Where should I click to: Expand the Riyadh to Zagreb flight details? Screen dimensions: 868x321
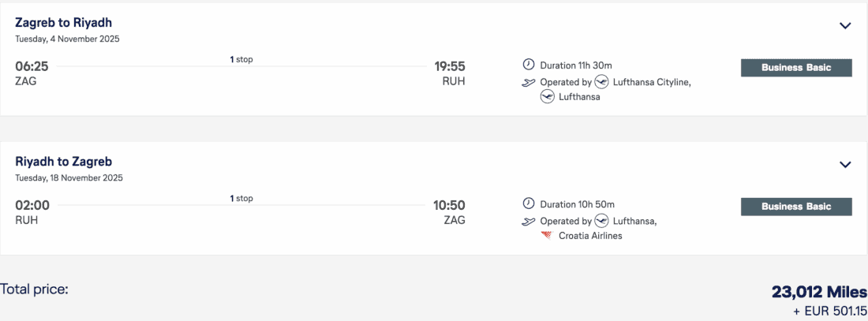point(845,165)
